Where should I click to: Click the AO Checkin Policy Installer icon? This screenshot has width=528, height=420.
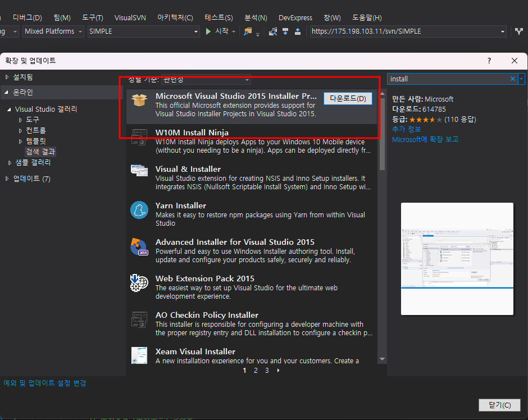tap(139, 319)
